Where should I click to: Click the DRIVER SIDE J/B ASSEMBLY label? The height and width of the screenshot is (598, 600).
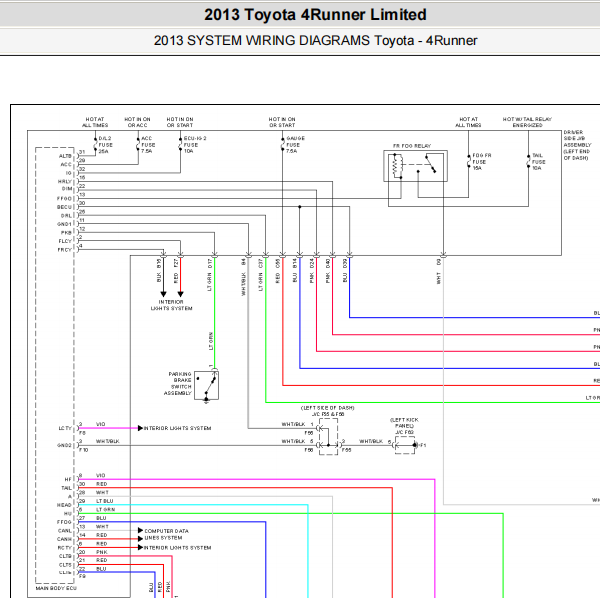[x=577, y=145]
